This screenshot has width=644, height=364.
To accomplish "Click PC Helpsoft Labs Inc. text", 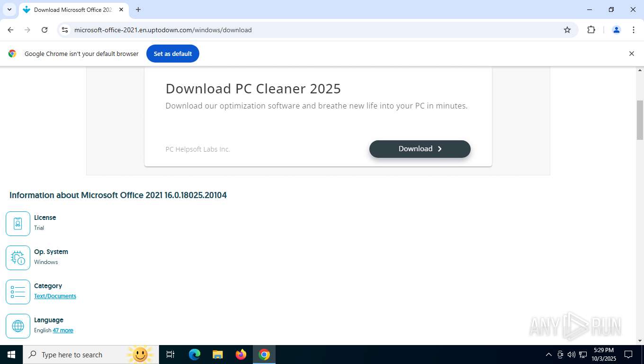I will pos(197,149).
